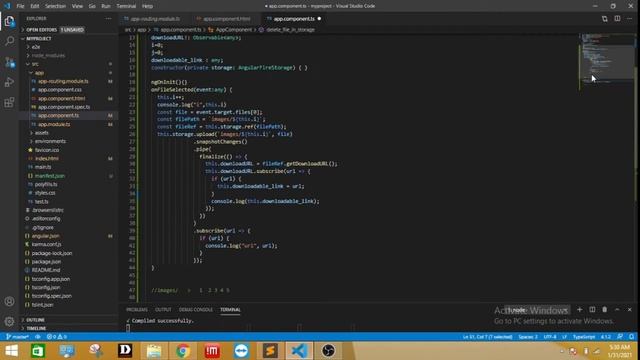Open app.component.css in explorer
640x360 pixels.
[60, 90]
